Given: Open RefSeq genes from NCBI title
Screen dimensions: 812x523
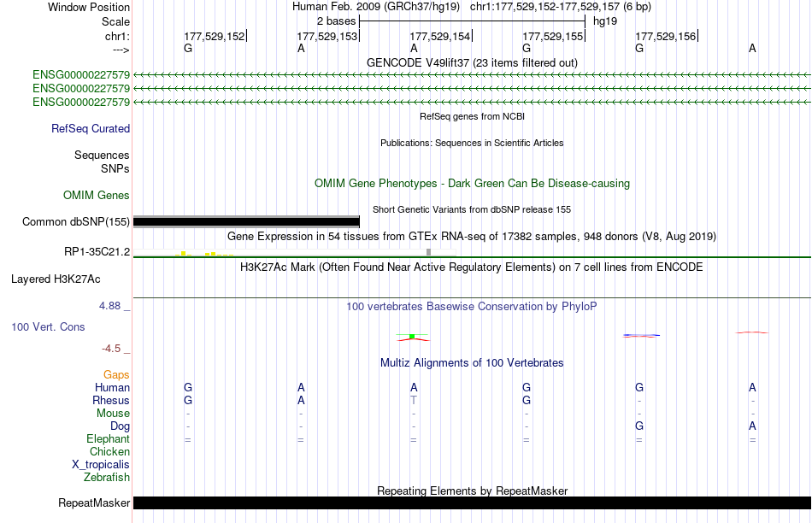Looking at the screenshot, I should [472, 116].
